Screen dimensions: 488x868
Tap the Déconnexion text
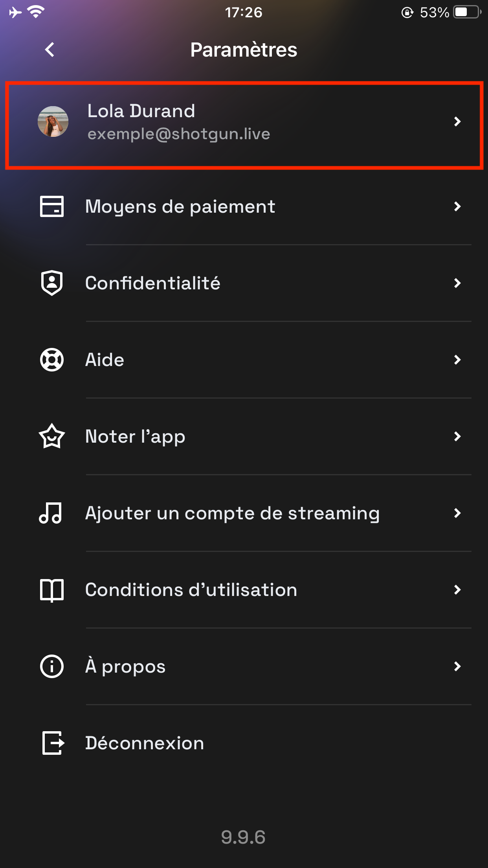(x=145, y=743)
